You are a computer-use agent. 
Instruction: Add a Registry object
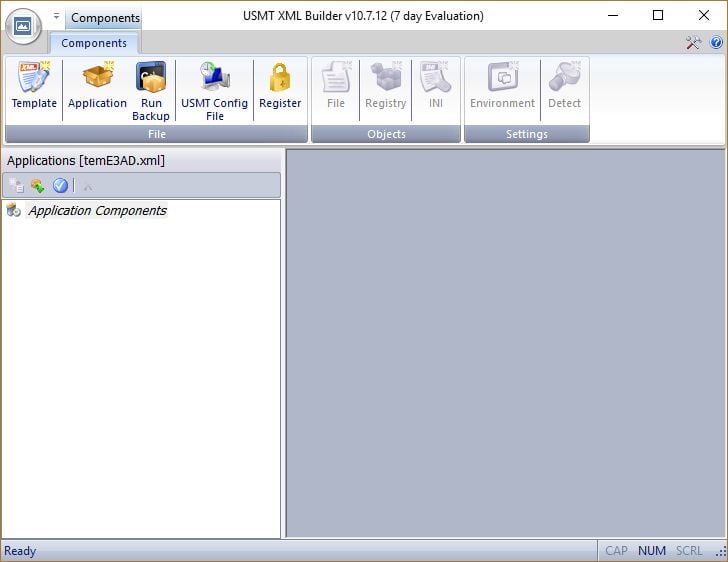(385, 87)
